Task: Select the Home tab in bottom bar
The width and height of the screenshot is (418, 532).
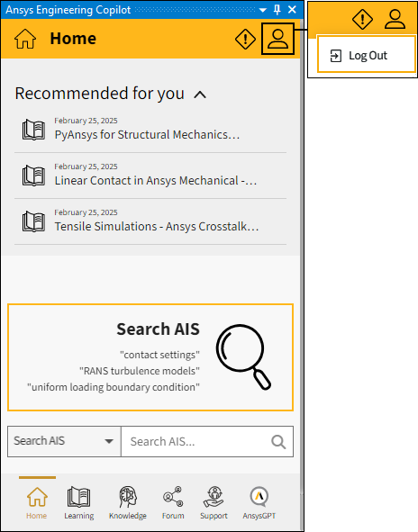Action: pos(37,503)
